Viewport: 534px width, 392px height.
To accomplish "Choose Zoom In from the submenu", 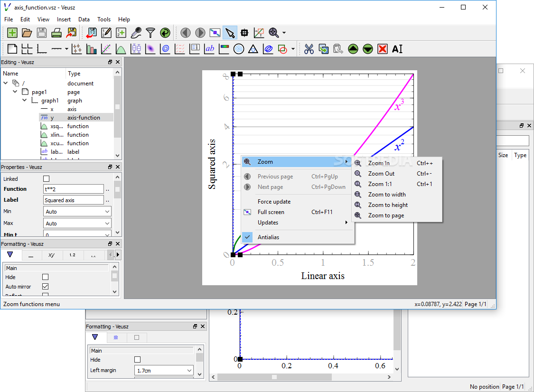I will (x=397, y=163).
